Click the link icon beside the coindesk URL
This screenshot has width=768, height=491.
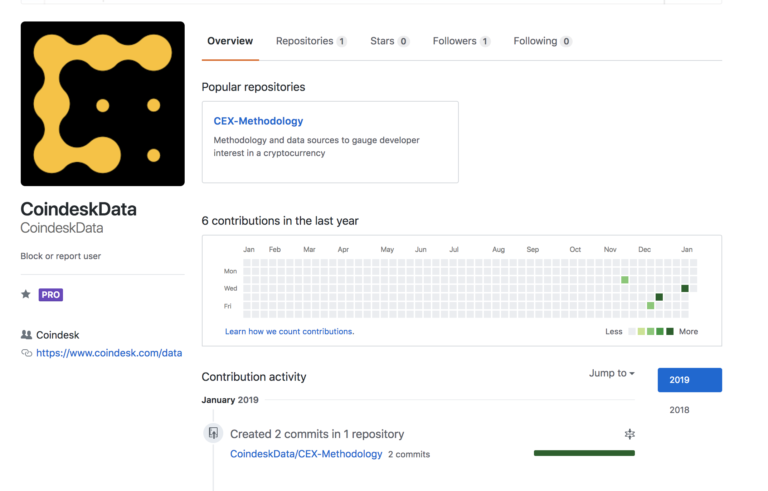26,353
